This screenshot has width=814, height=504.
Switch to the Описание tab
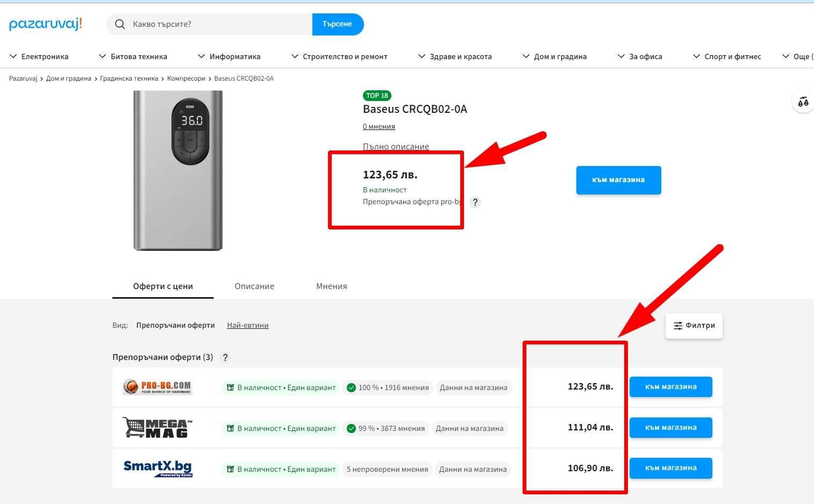click(254, 286)
